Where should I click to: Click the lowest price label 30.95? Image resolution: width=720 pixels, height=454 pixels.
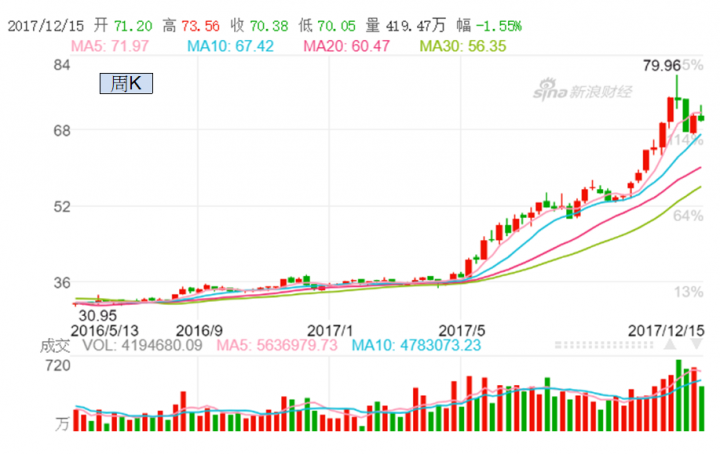(97, 315)
